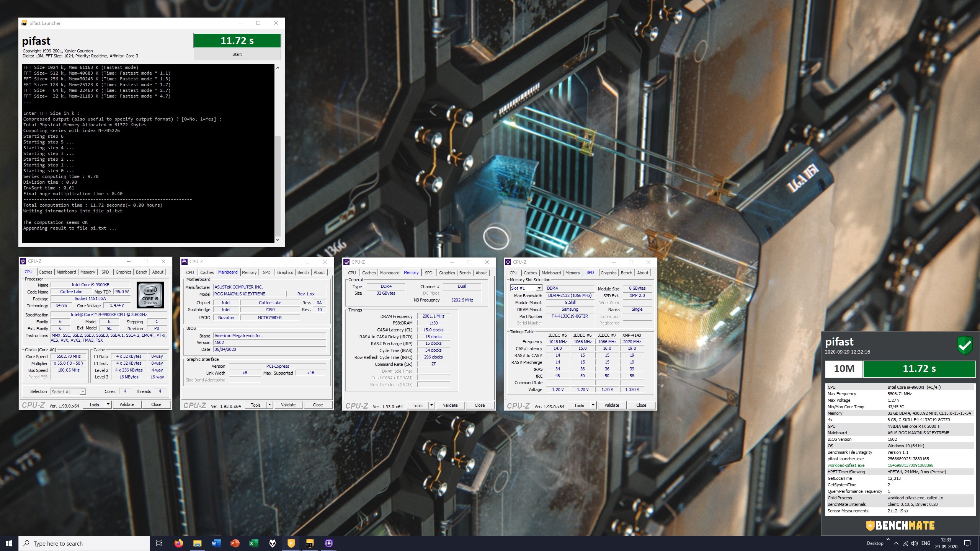Open SPD tab in Mainboard CPU-Z window

pos(267,272)
